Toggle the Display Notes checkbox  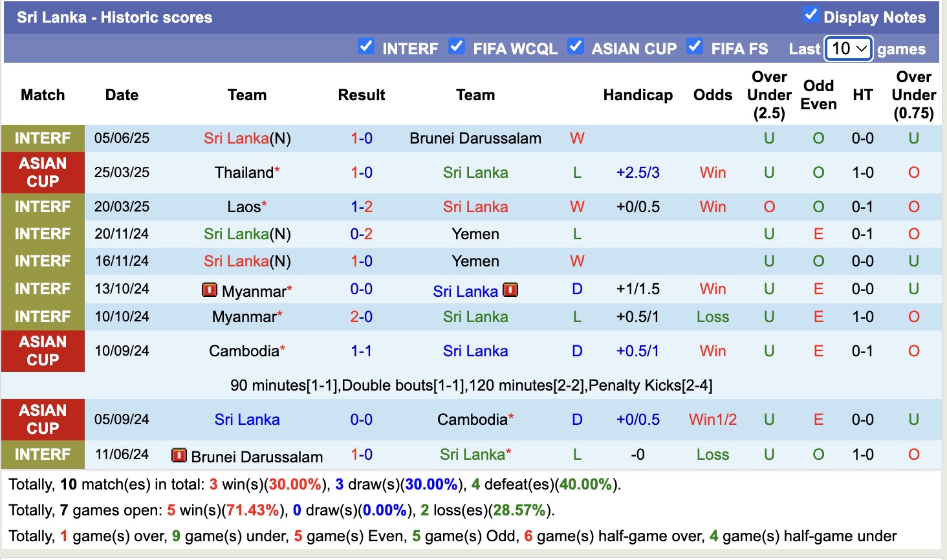tap(811, 15)
